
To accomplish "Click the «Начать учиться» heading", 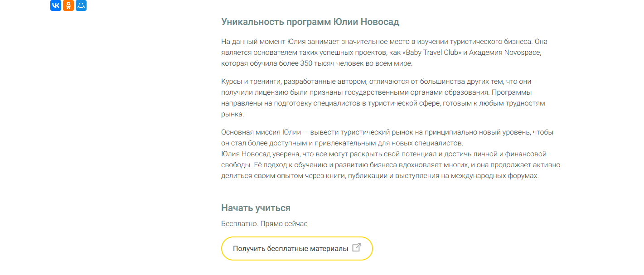I will coord(256,208).
